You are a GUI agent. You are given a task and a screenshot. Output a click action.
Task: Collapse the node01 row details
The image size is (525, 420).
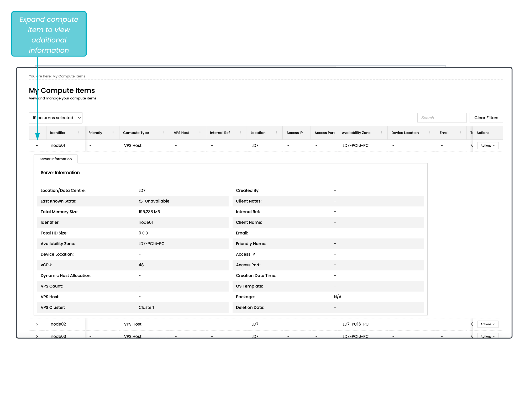pos(37,146)
